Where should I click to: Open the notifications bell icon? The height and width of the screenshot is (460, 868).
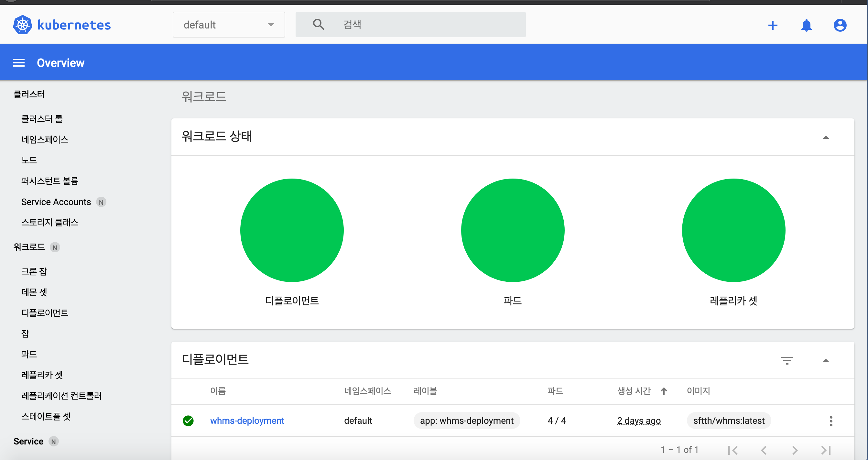coord(806,25)
